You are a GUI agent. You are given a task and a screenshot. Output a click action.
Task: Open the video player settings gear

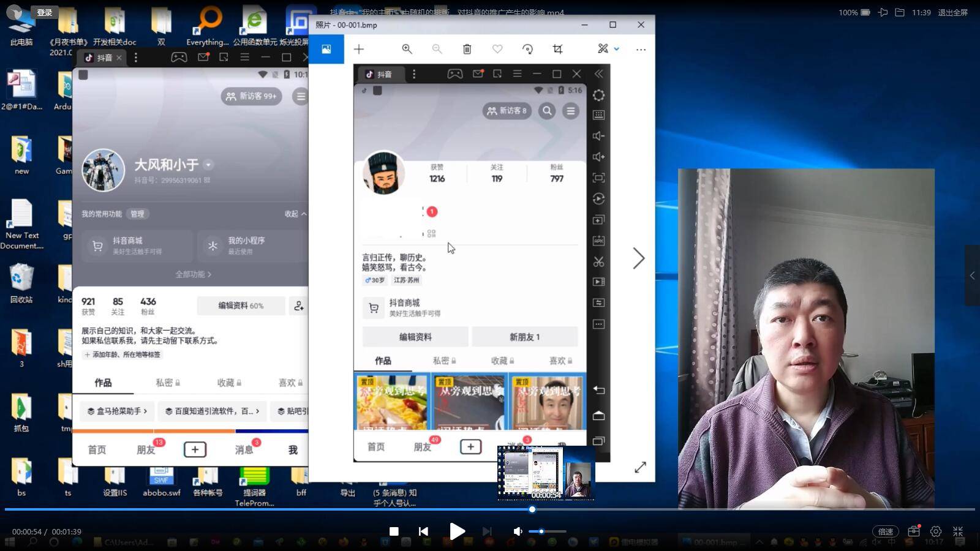point(936,531)
